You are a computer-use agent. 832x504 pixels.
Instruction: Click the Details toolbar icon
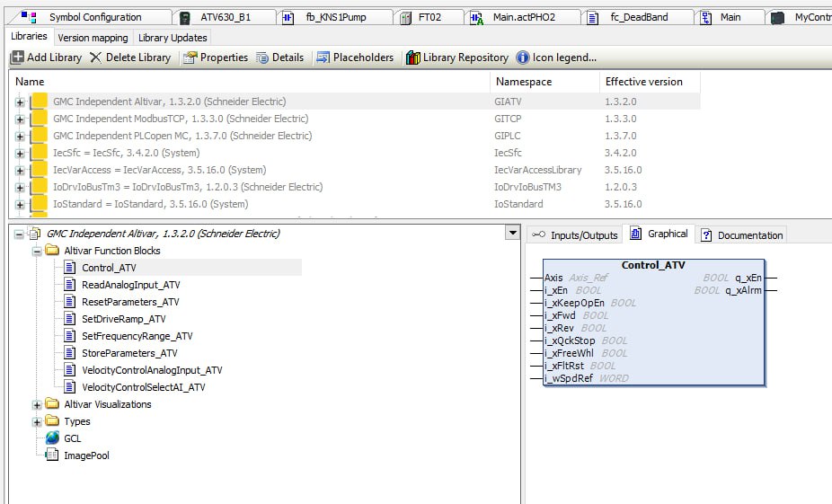(262, 57)
